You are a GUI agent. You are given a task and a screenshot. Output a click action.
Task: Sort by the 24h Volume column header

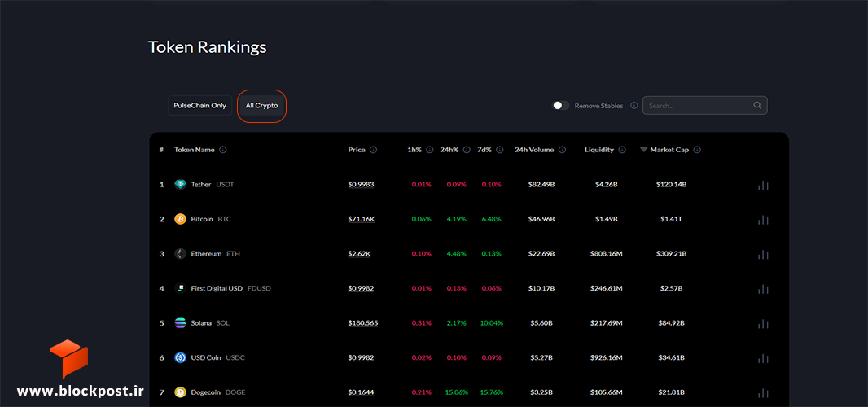click(534, 150)
